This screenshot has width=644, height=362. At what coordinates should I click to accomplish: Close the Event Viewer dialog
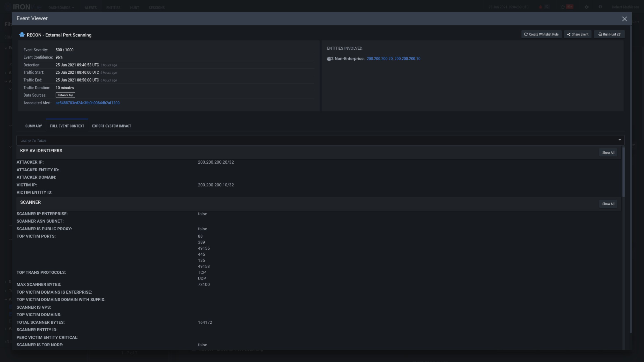pos(624,19)
